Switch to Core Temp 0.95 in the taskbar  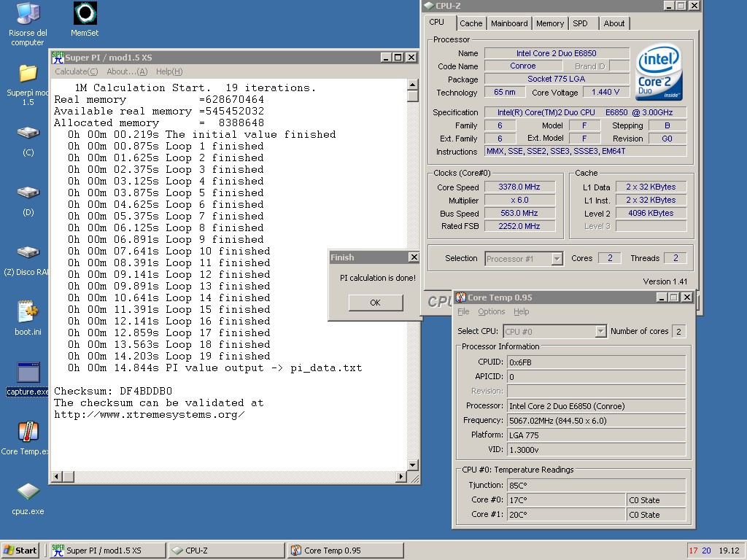347,551
